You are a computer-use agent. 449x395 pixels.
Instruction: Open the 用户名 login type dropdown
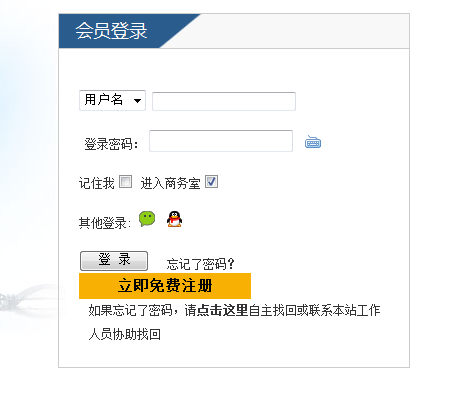[112, 100]
